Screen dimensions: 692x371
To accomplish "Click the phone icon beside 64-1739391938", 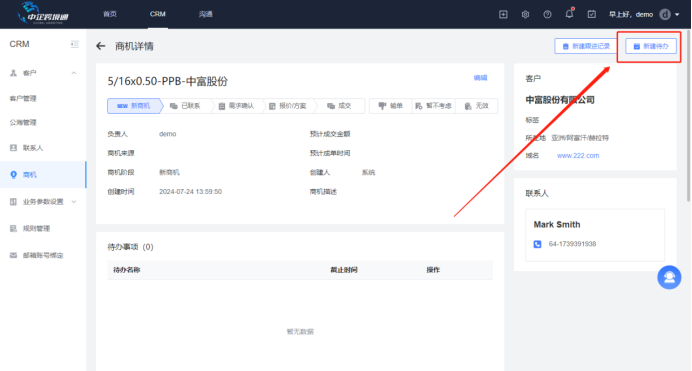I will pos(537,244).
